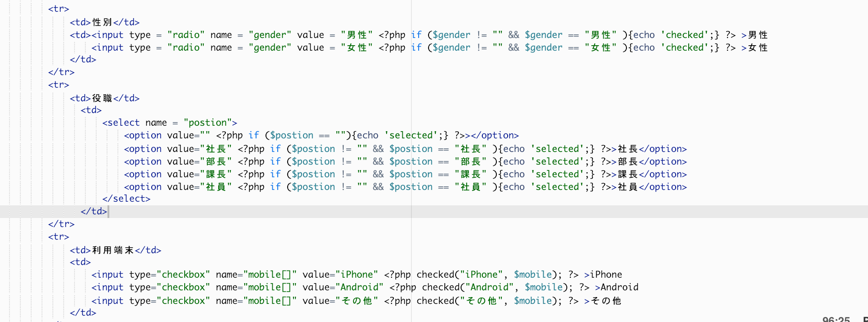
Task: Click trailing 女性 text after the radio input
Action: pyautogui.click(x=758, y=47)
